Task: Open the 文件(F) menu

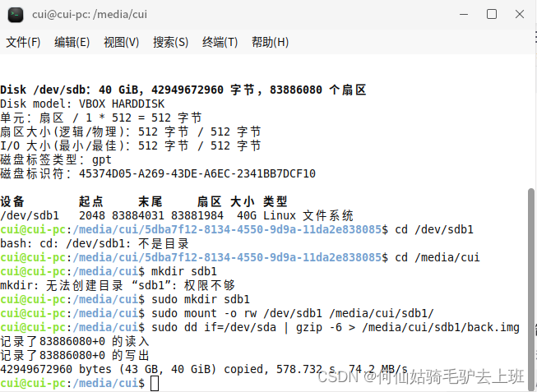Action: [x=23, y=42]
